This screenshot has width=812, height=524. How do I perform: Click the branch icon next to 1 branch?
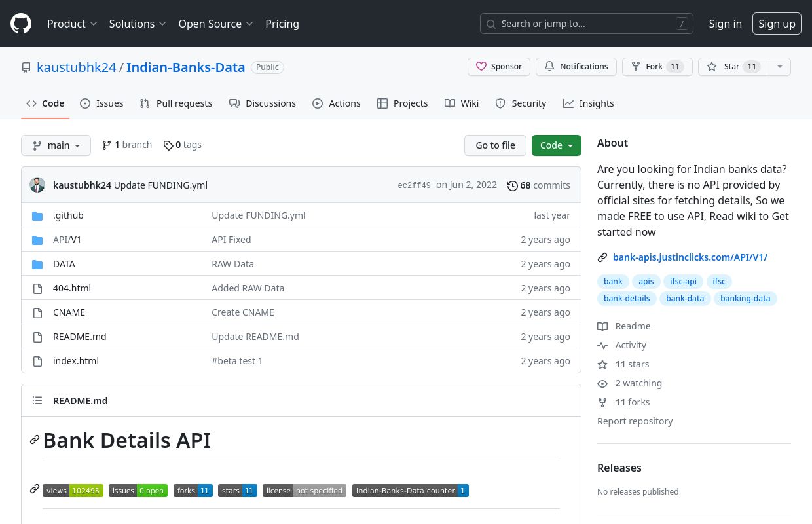click(107, 145)
